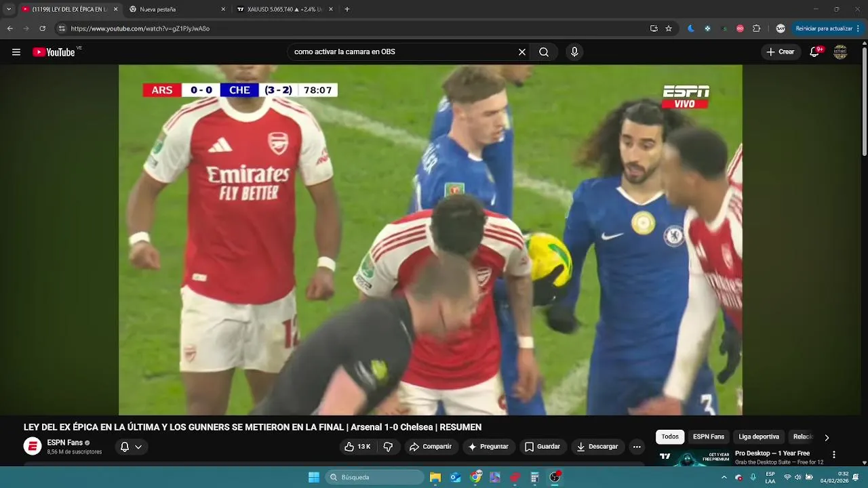Viewport: 868px width, 488px height.
Task: Click the magnifying glass search button
Action: click(544, 52)
